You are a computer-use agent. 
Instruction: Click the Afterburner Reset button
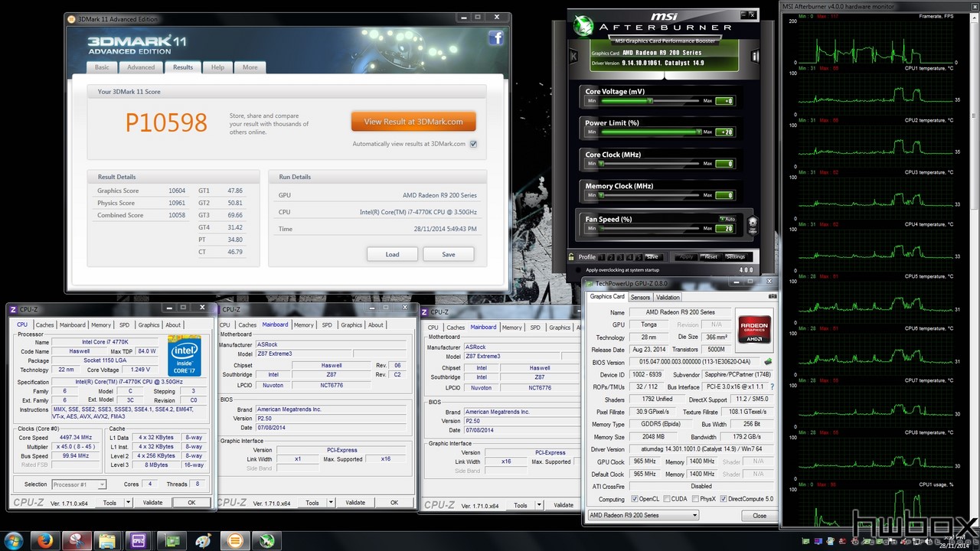point(711,256)
